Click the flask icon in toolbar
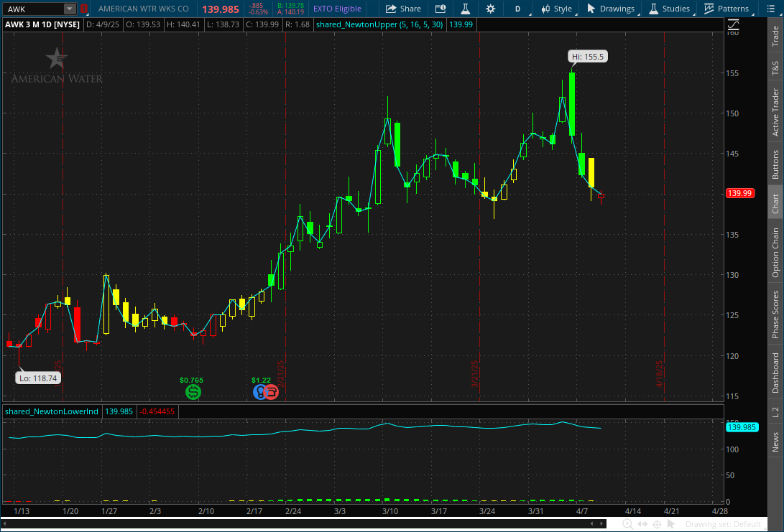 click(465, 9)
